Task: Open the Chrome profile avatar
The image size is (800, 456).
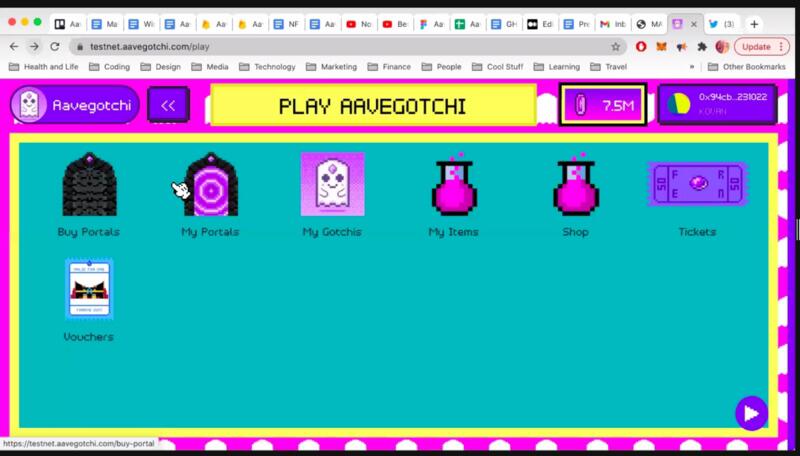Action: (722, 46)
